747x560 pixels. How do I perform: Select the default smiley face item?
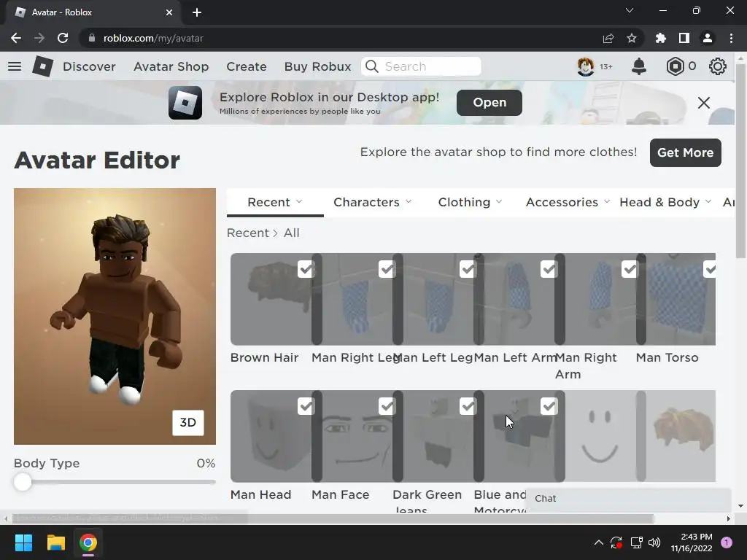coord(600,436)
